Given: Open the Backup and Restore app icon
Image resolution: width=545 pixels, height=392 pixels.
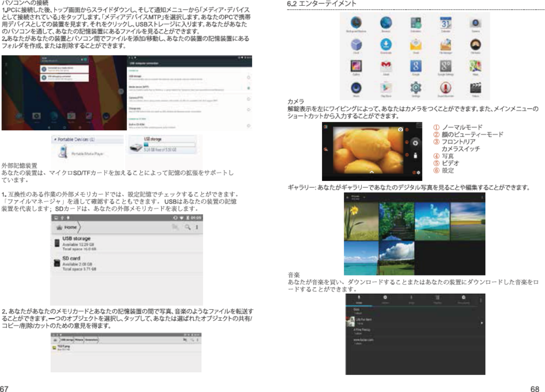Looking at the screenshot, I should click(357, 22).
